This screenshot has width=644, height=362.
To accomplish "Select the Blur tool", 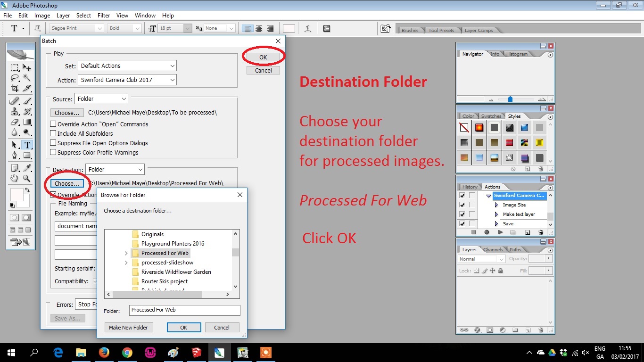I will pos(15,132).
